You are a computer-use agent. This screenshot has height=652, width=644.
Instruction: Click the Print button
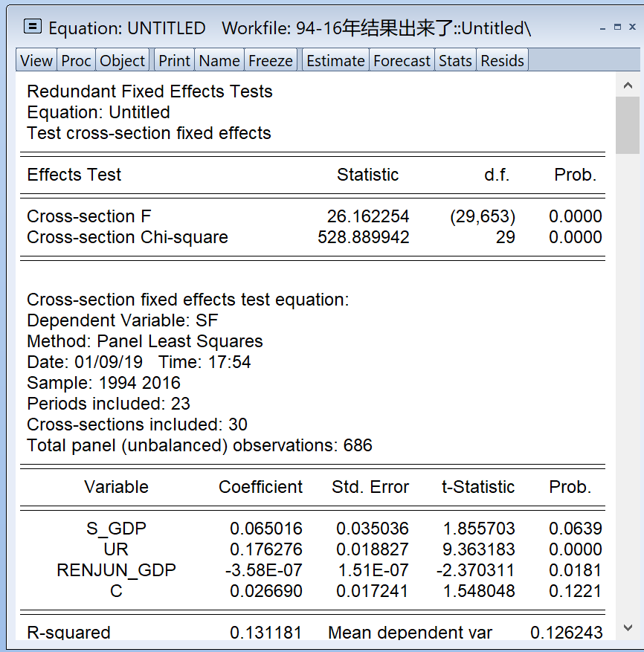(x=175, y=61)
